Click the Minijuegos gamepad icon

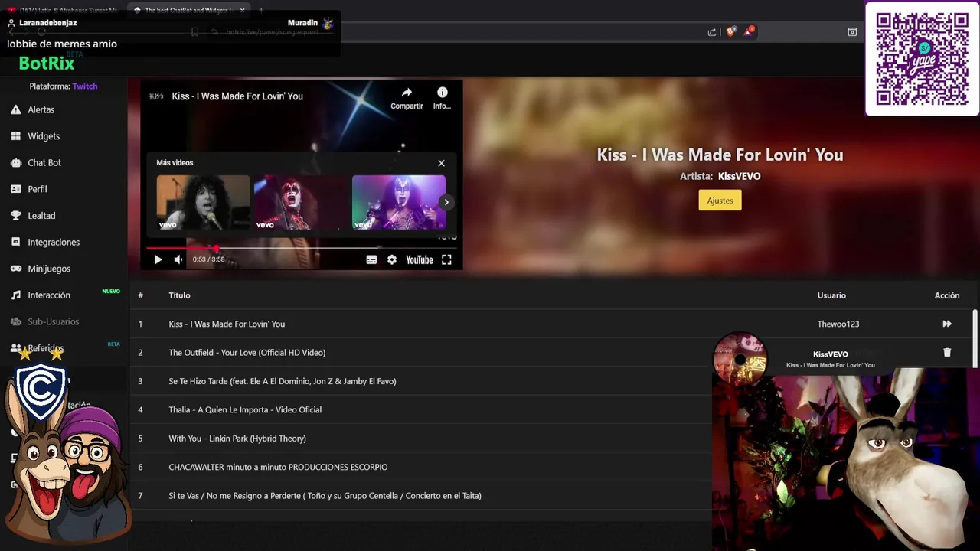click(15, 269)
